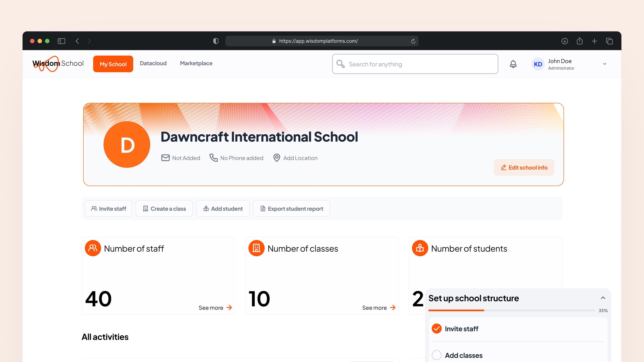
Task: Open the browser downloads icon
Action: (x=565, y=41)
